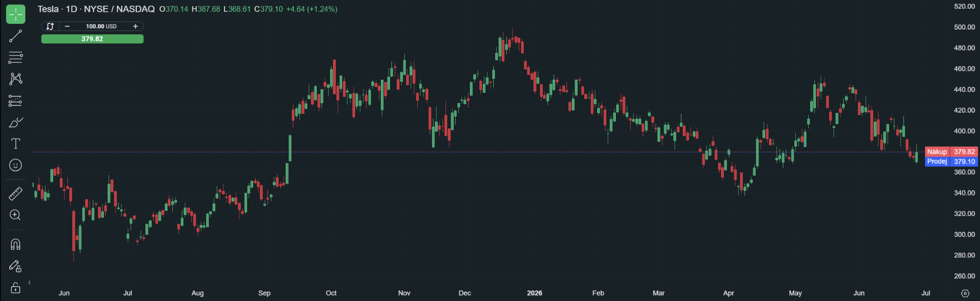Open chart settings gear icon

[965, 293]
